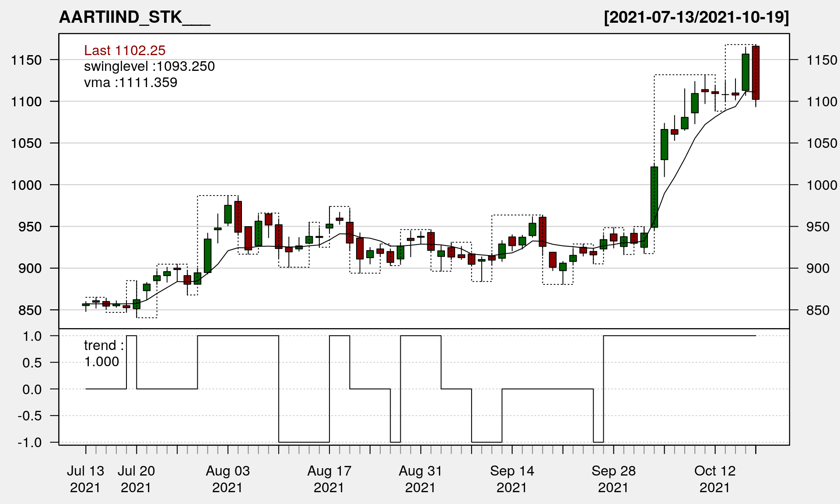Click the Aug 31 2021 date axis label
Viewport: 840px width, 504px height.
(x=420, y=479)
